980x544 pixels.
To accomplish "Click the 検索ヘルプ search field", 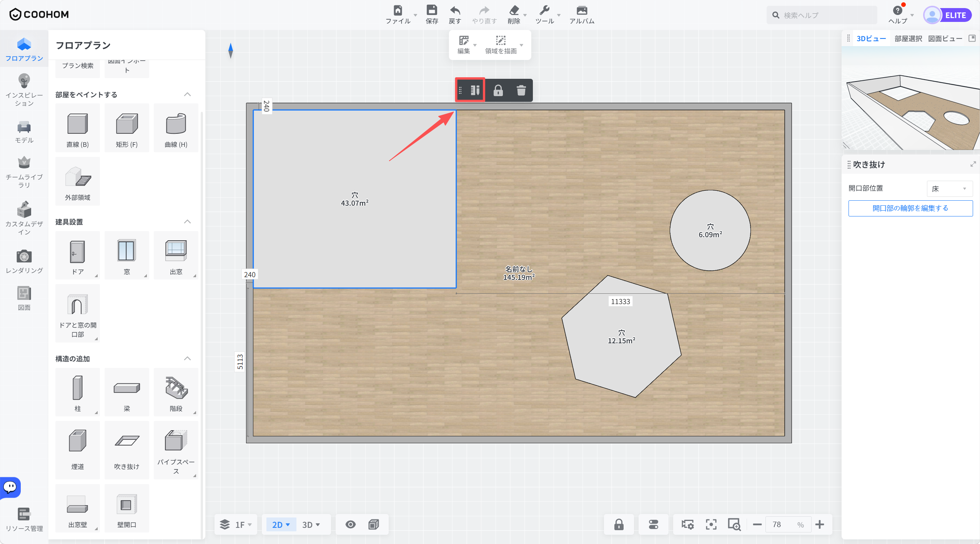I will click(822, 15).
